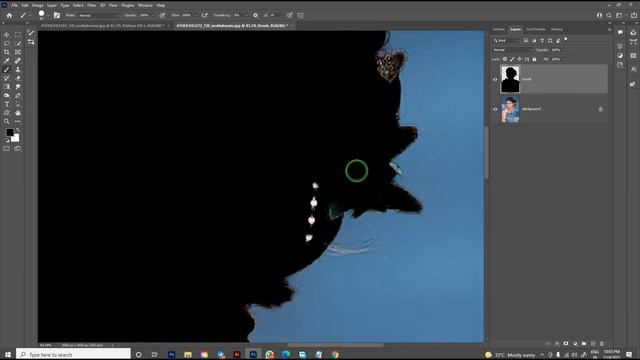Open the layer blend mode Normal dropdown
Screen dimensions: 640x360
click(512, 50)
